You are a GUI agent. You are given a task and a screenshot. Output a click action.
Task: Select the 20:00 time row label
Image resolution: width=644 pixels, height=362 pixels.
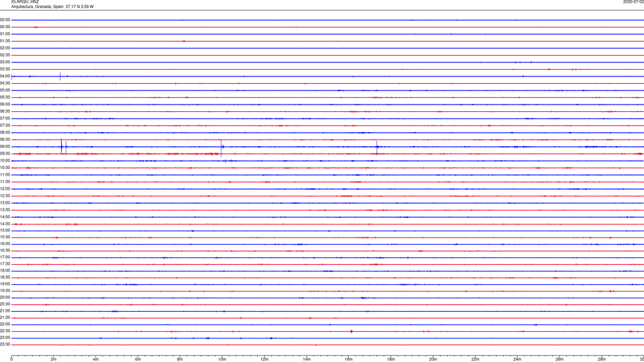pyautogui.click(x=5, y=298)
